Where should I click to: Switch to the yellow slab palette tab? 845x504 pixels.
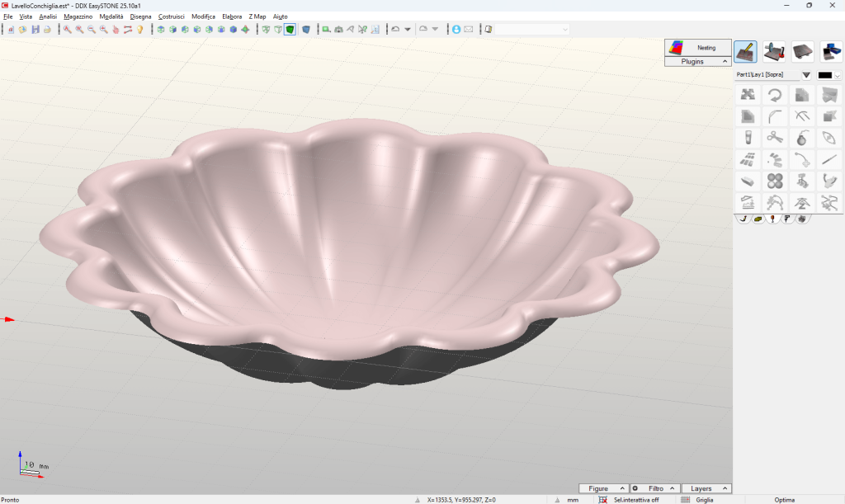pyautogui.click(x=758, y=219)
